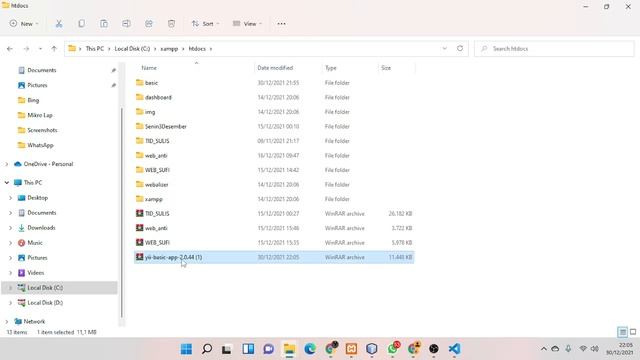Sort by Date modified column header
The width and height of the screenshot is (640, 360).
(275, 68)
